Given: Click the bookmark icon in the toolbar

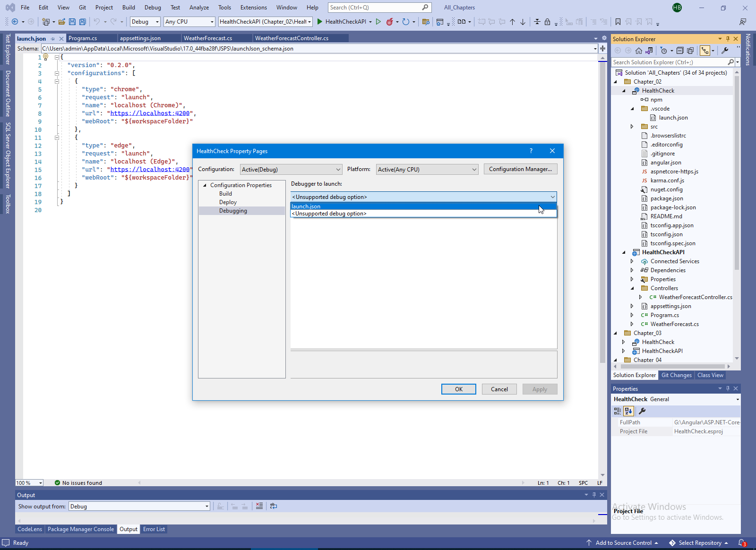Looking at the screenshot, I should point(618,22).
